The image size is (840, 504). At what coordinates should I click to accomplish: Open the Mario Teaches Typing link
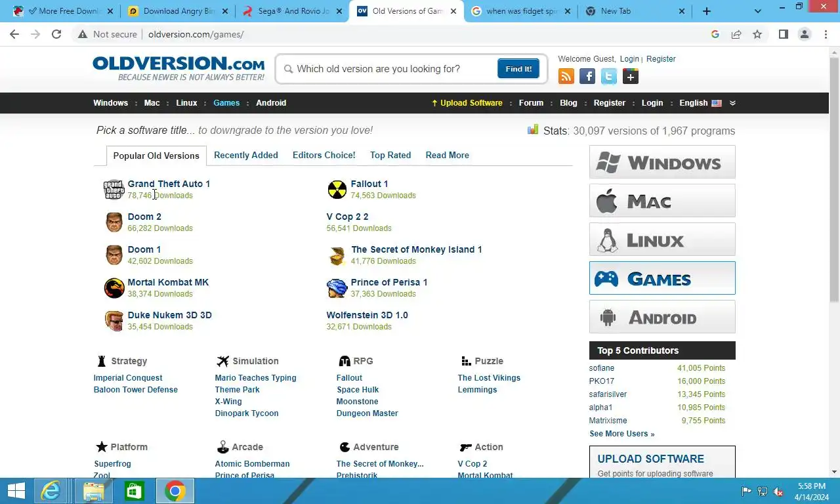click(255, 378)
